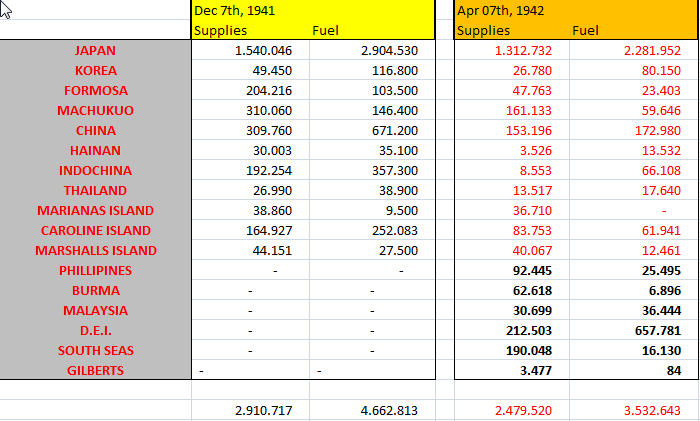Select Japan 1941 fuel value 2.904.530
Image resolution: width=700 pixels, height=421 pixels.
click(x=372, y=50)
